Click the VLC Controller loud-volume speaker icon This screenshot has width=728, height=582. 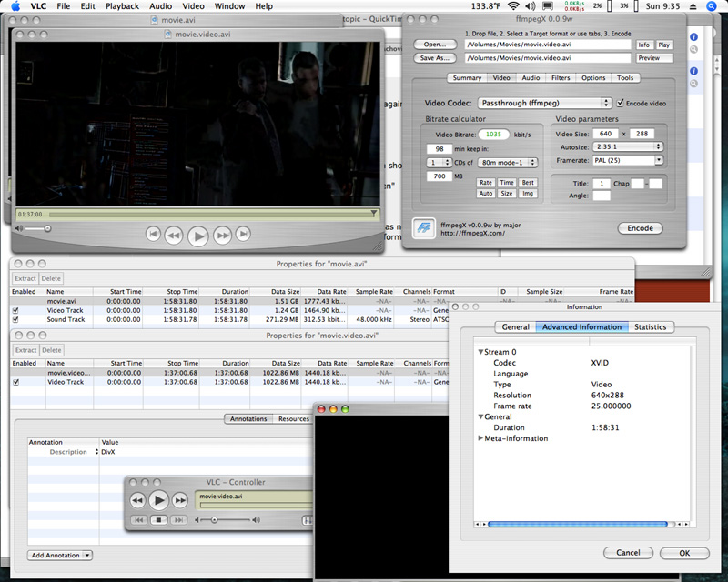[256, 520]
